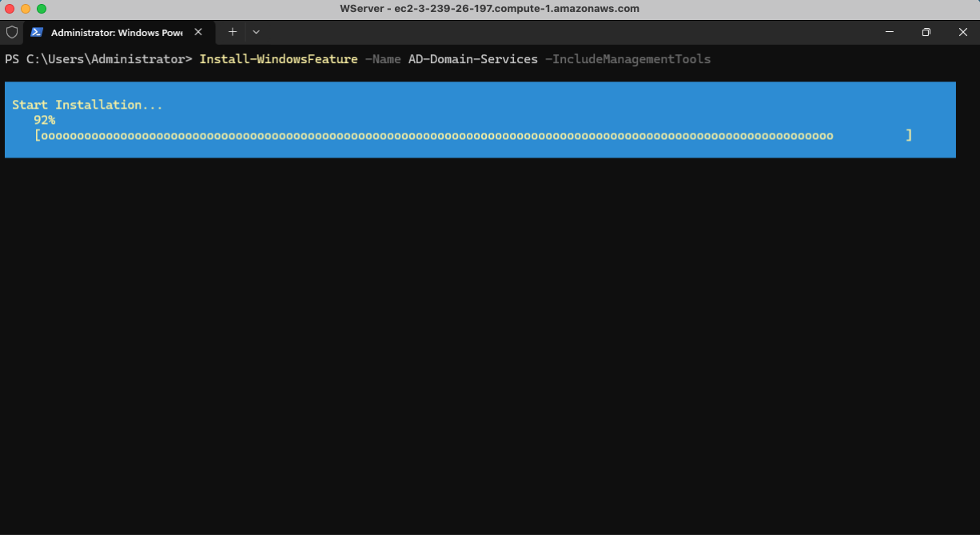Click the yellow macOS minimize button

(x=26, y=9)
